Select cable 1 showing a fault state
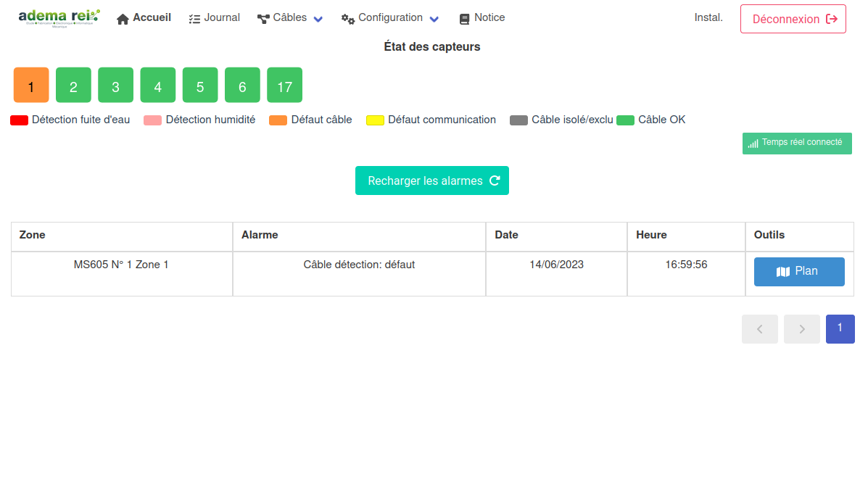 point(30,85)
